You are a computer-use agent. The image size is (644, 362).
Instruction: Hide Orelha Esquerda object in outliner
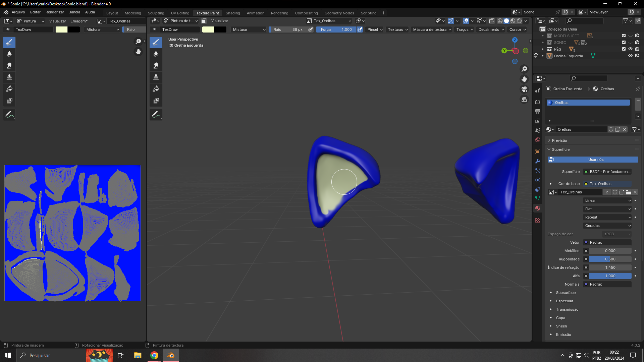(630, 56)
